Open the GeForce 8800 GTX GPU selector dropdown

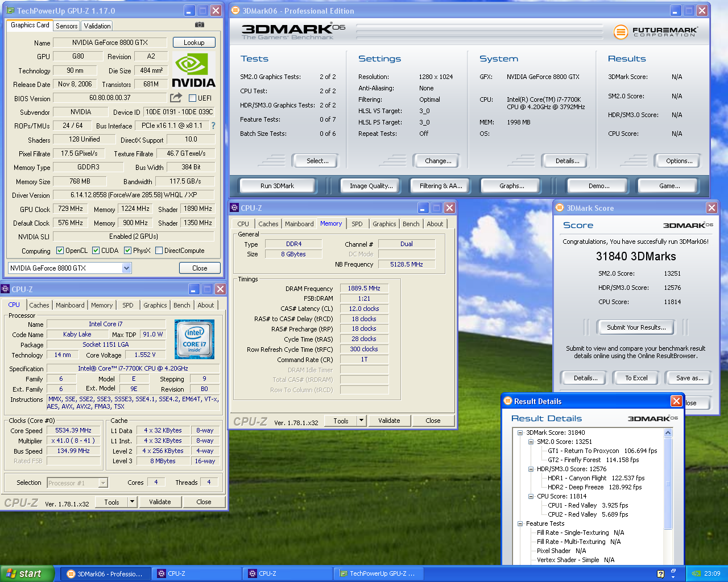126,268
